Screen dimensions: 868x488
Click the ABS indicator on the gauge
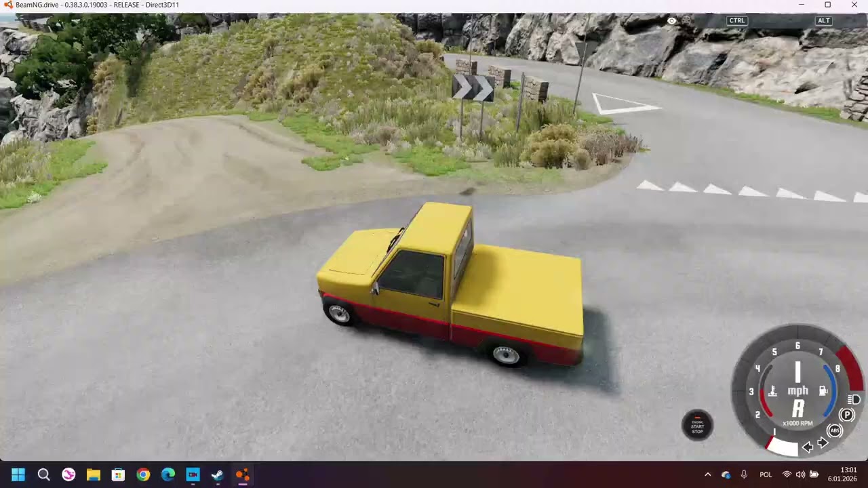click(x=835, y=431)
